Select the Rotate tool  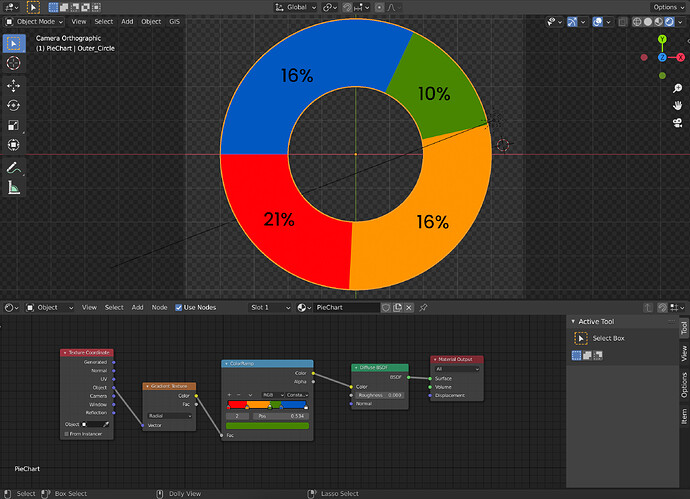click(14, 106)
